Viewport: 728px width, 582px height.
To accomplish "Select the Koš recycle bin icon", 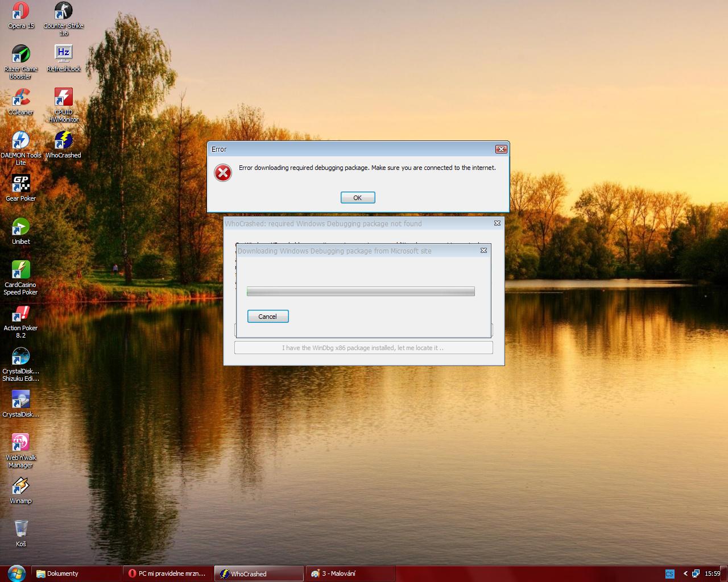I will [x=20, y=529].
